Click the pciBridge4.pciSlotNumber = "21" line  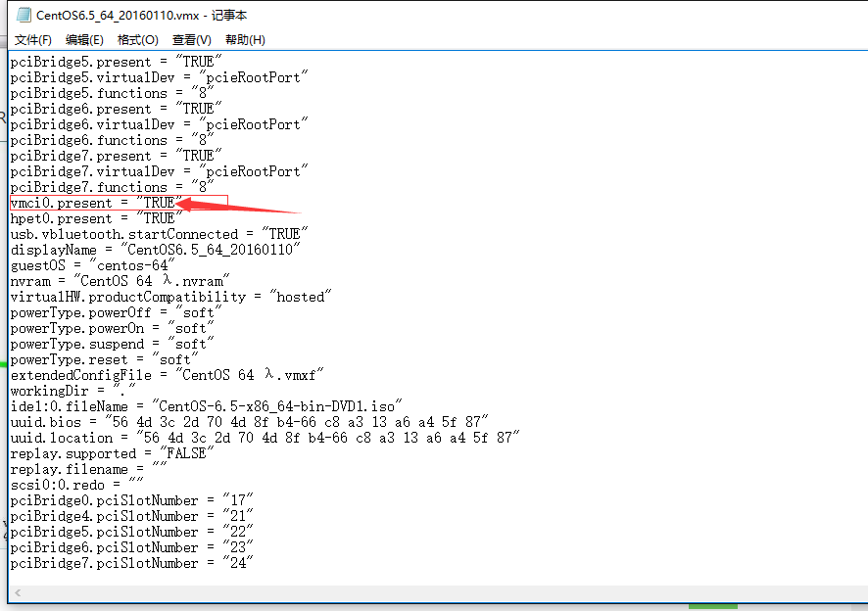coord(131,516)
